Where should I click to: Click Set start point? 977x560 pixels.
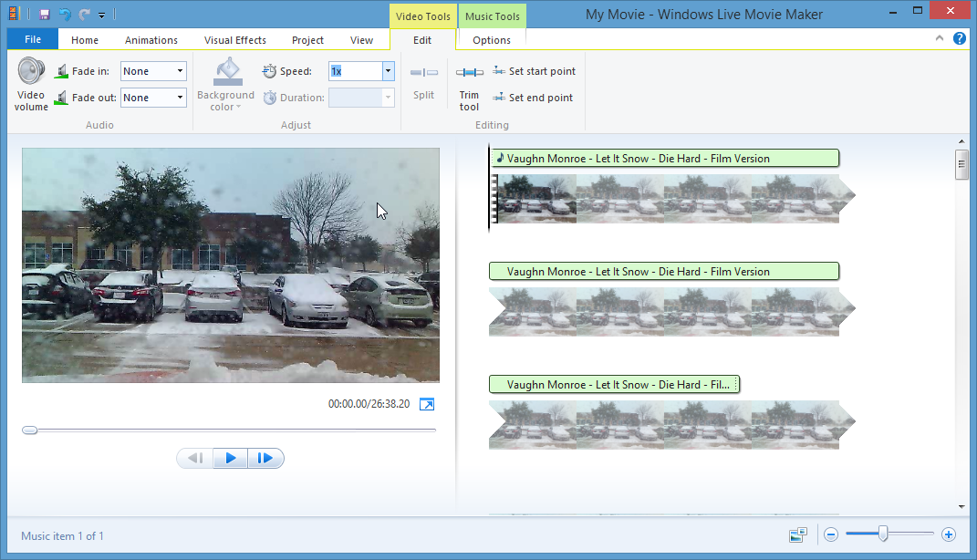pos(534,71)
